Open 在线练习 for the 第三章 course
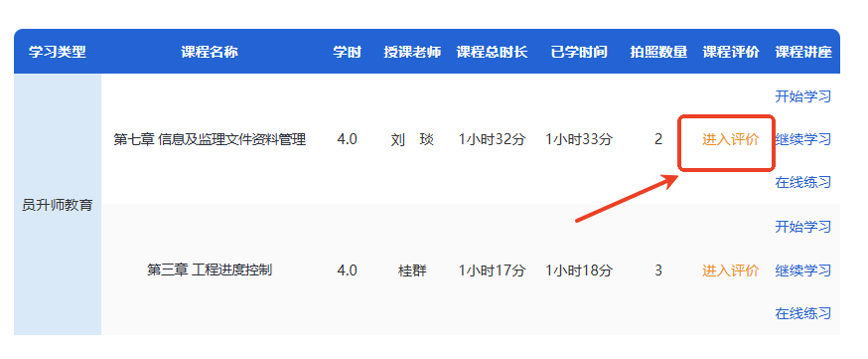The width and height of the screenshot is (868, 359). (x=802, y=313)
